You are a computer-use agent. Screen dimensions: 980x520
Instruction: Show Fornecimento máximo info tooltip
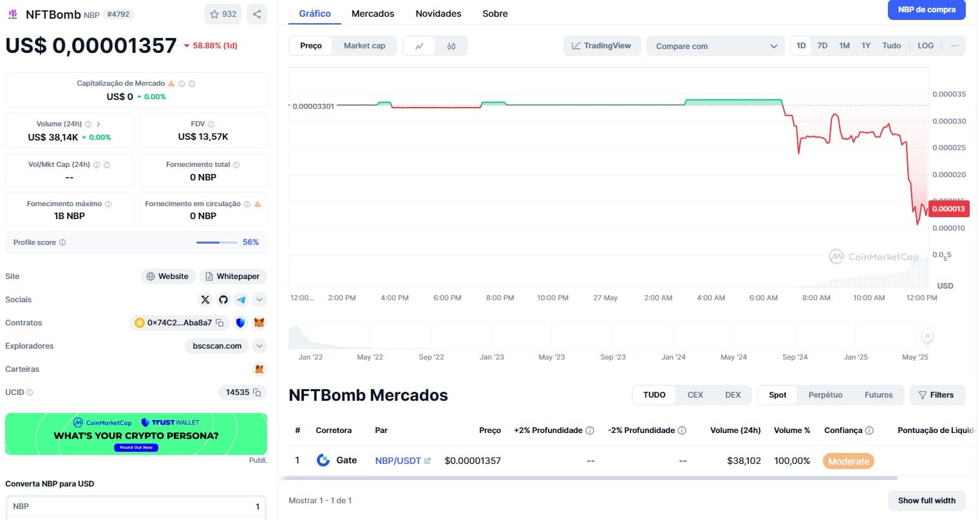point(108,204)
